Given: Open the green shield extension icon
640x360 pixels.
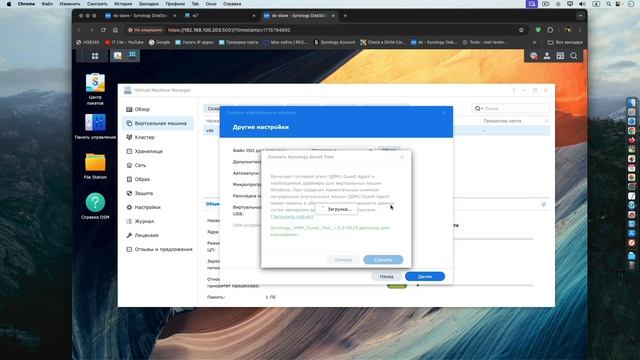Looking at the screenshot, I should (538, 30).
